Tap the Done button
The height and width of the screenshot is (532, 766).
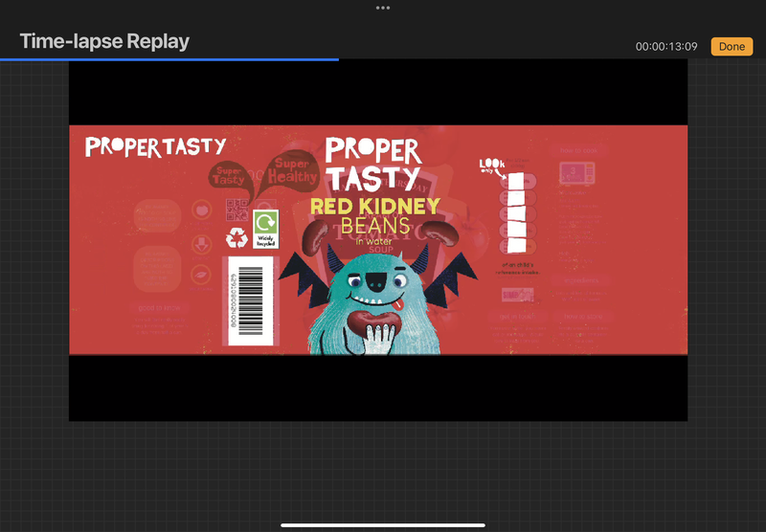732,46
